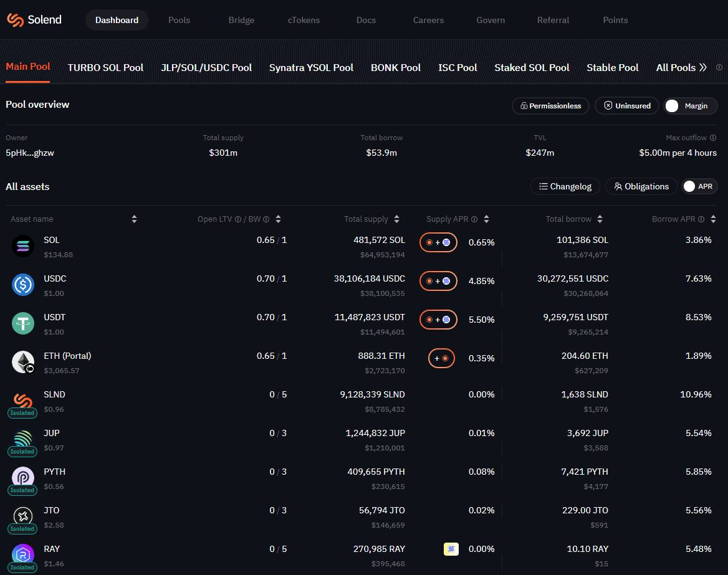The width and height of the screenshot is (728, 575).
Task: Click Isolated tag under JUP icon
Action: coord(22,452)
